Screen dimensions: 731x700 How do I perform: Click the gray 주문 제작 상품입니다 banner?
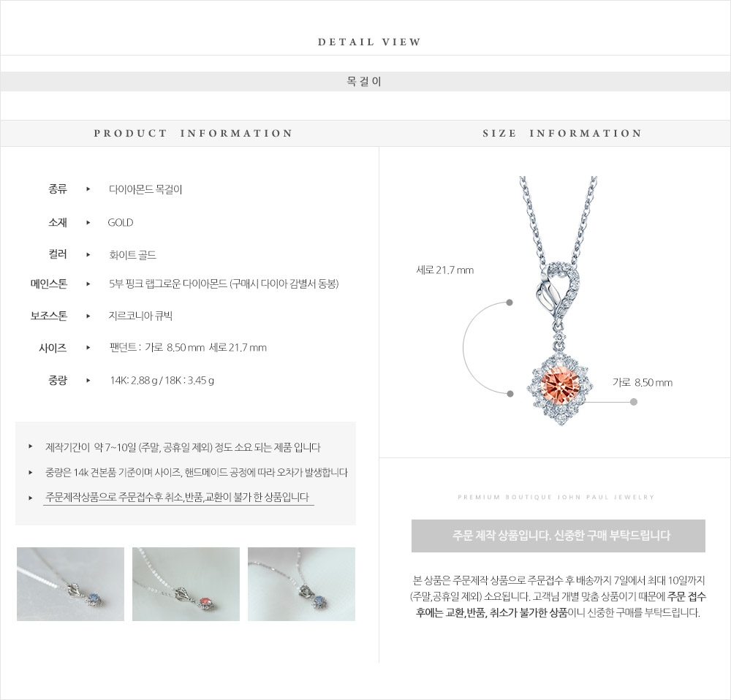coord(558,536)
